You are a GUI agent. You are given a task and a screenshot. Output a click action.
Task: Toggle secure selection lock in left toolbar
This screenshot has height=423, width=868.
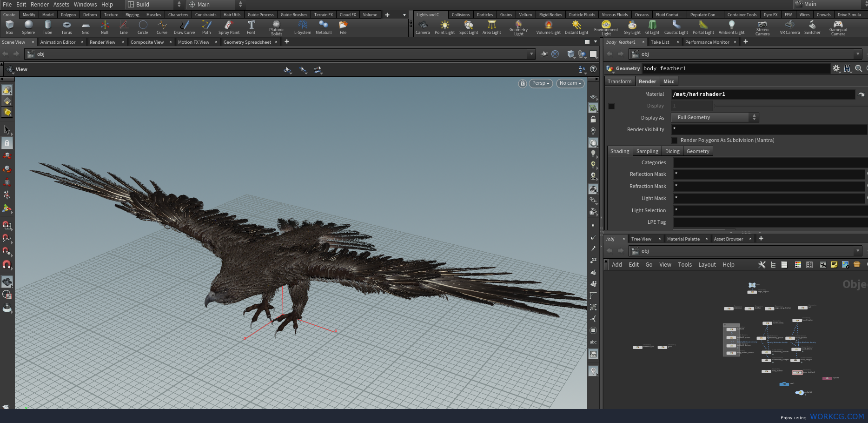tap(7, 143)
